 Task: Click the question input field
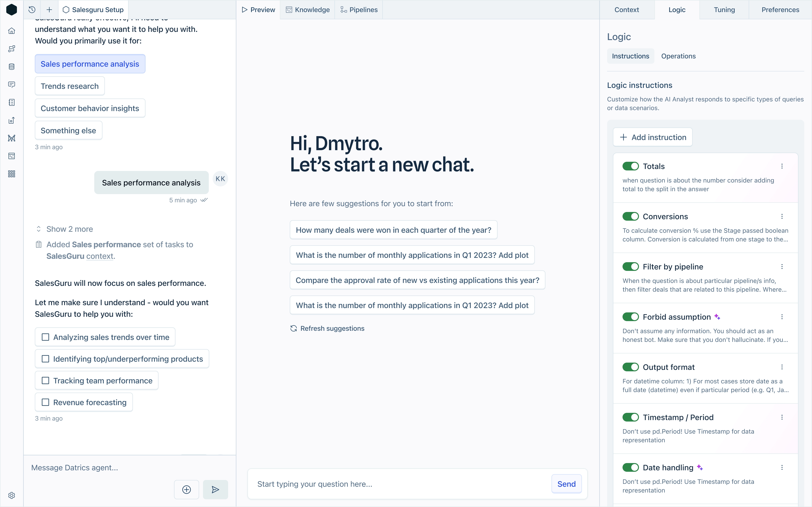[x=399, y=484]
